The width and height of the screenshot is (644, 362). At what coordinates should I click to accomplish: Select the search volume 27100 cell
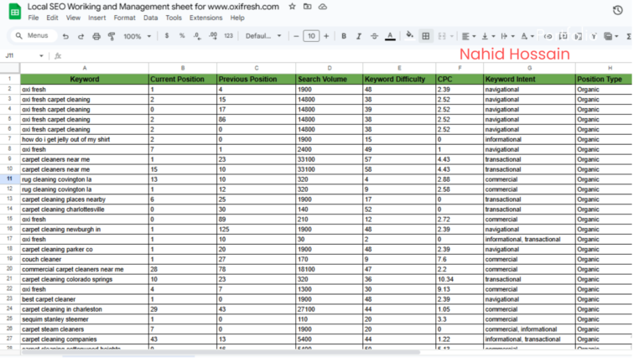[330, 309]
